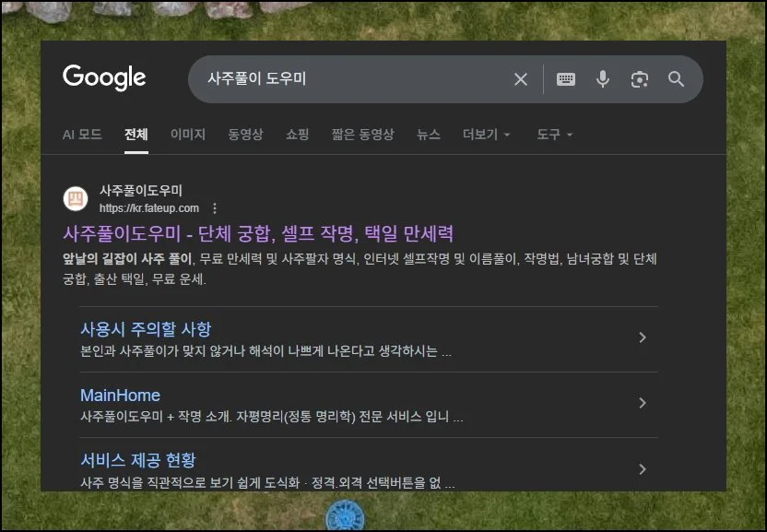Image resolution: width=767 pixels, height=532 pixels.
Task: Expand the 더보기 dropdown
Action: click(486, 135)
